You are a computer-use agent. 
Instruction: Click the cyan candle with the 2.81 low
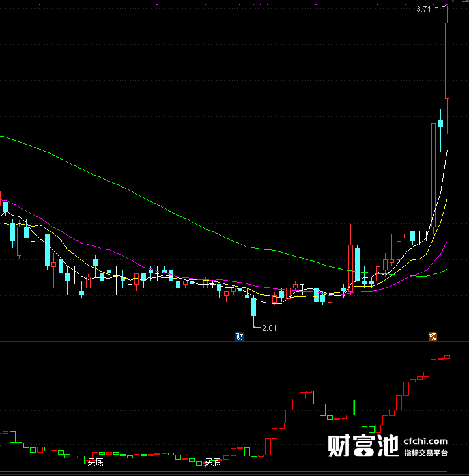click(253, 307)
